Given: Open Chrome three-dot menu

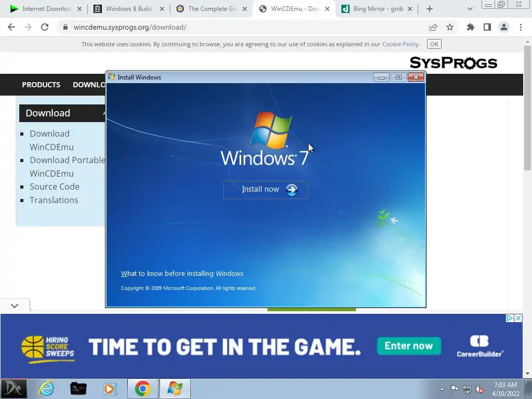Looking at the screenshot, I should tap(521, 27).
